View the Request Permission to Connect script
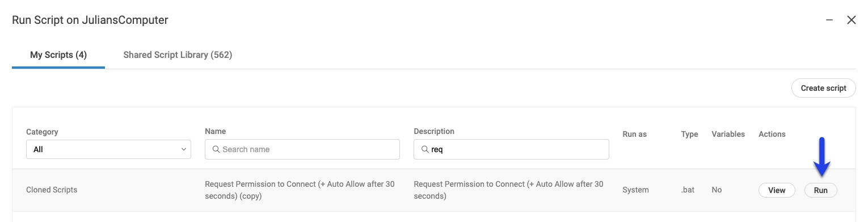Viewport: 868px width, 222px height. click(x=776, y=190)
